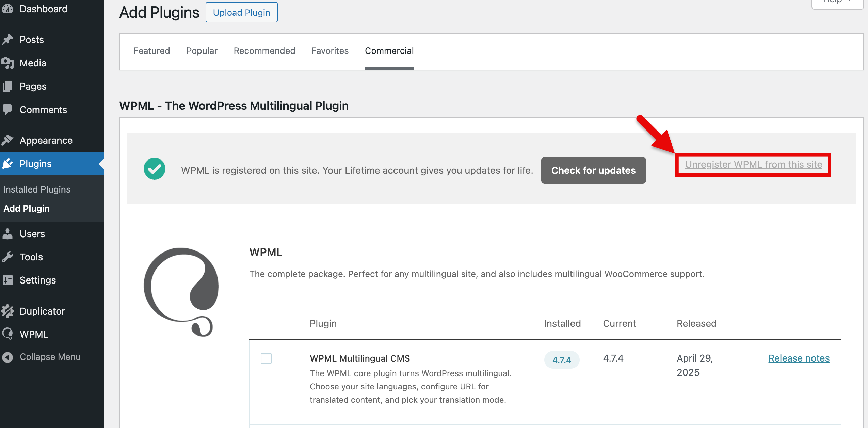
Task: Click the green registered checkmark icon
Action: [x=155, y=169]
